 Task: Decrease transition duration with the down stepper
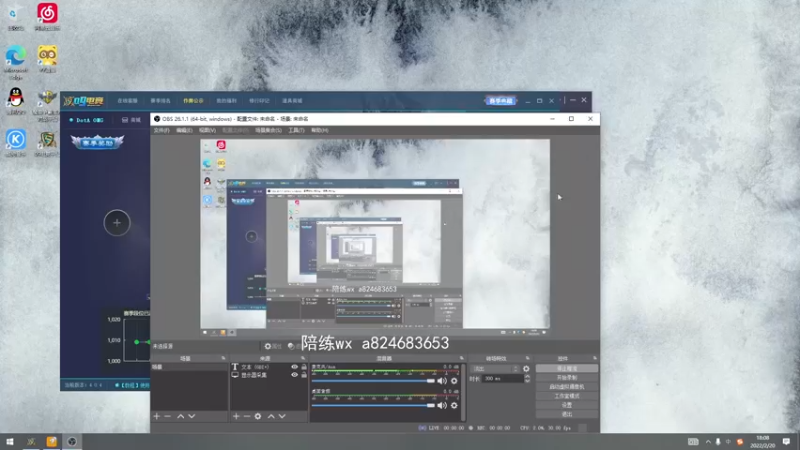coord(527,381)
